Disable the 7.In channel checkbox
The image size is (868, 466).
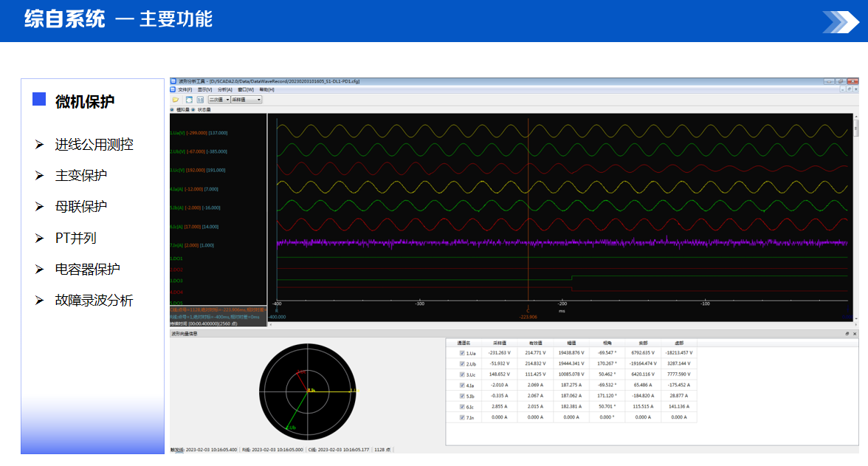(x=462, y=417)
